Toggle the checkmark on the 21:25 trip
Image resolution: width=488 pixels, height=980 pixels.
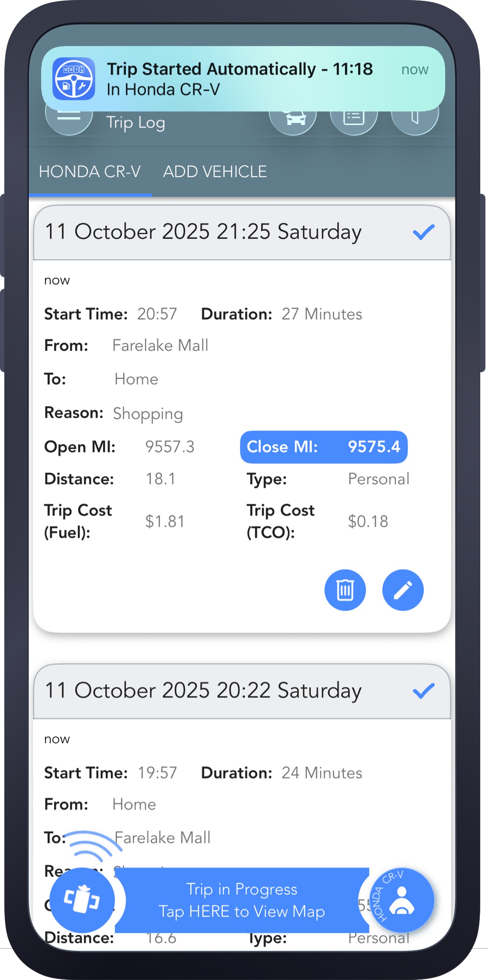424,231
